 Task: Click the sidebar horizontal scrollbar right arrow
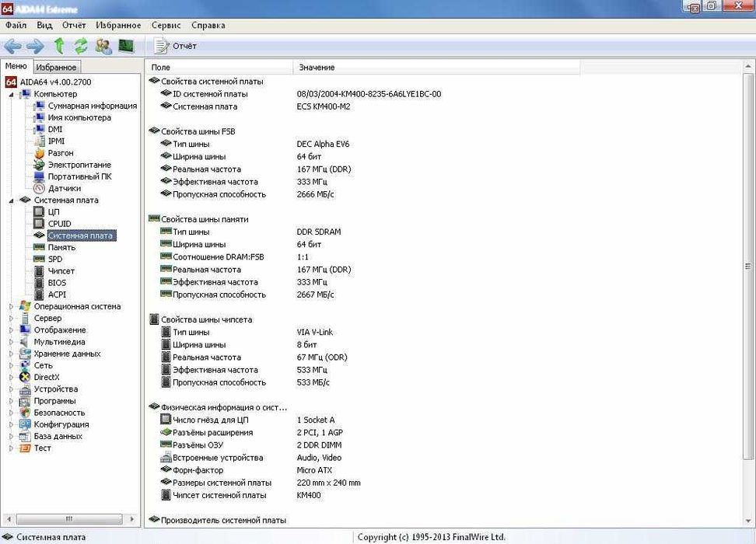pyautogui.click(x=131, y=519)
